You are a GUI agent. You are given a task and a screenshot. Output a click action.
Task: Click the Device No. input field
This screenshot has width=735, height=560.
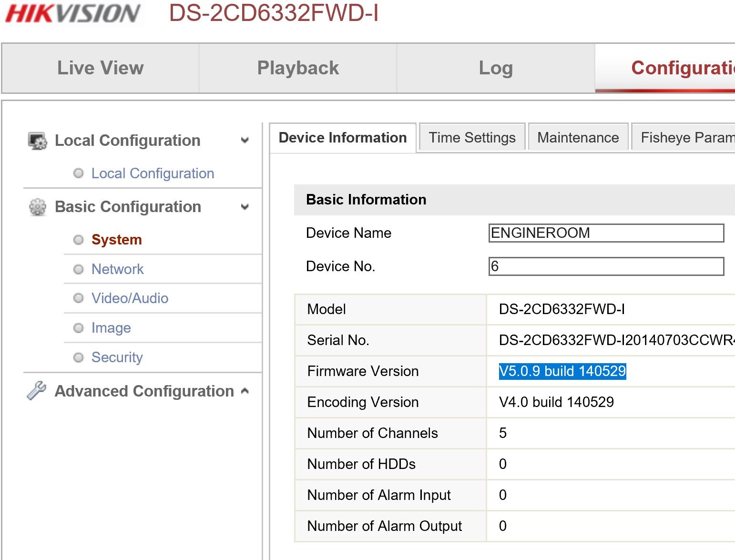click(606, 266)
